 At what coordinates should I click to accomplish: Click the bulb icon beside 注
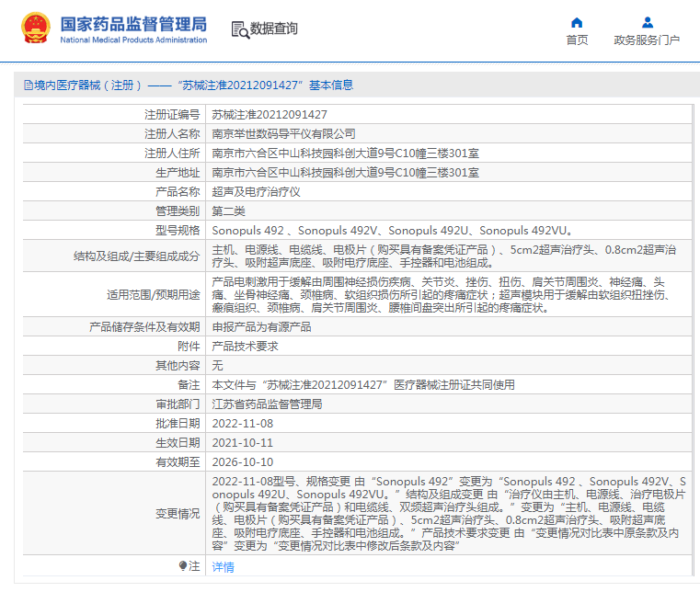183,566
